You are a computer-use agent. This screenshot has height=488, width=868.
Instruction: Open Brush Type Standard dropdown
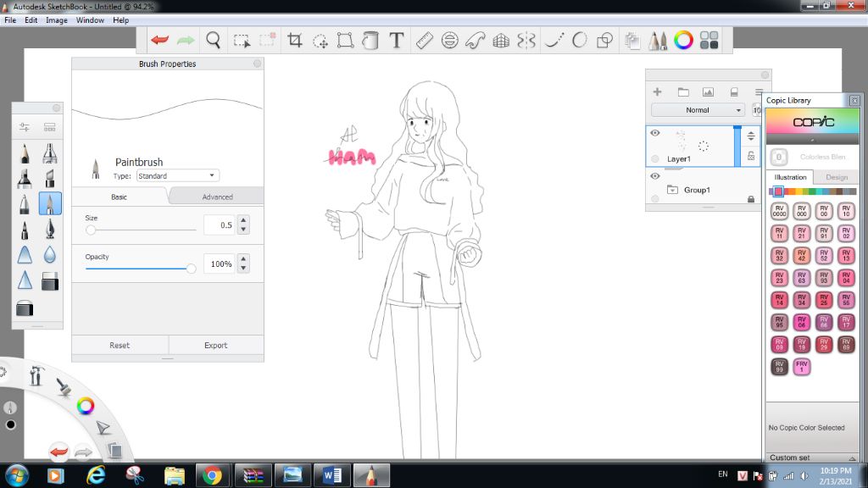coord(178,175)
